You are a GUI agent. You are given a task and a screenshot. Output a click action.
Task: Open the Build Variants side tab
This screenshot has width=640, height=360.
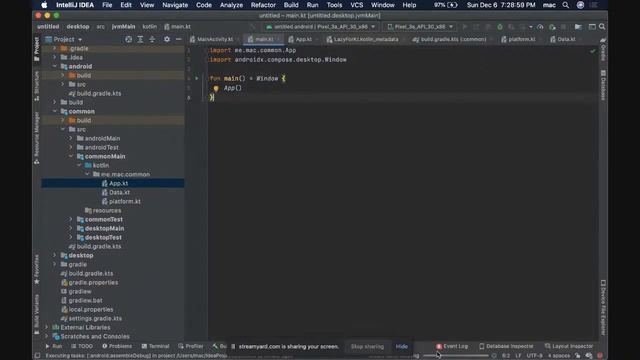pyautogui.click(x=37, y=313)
